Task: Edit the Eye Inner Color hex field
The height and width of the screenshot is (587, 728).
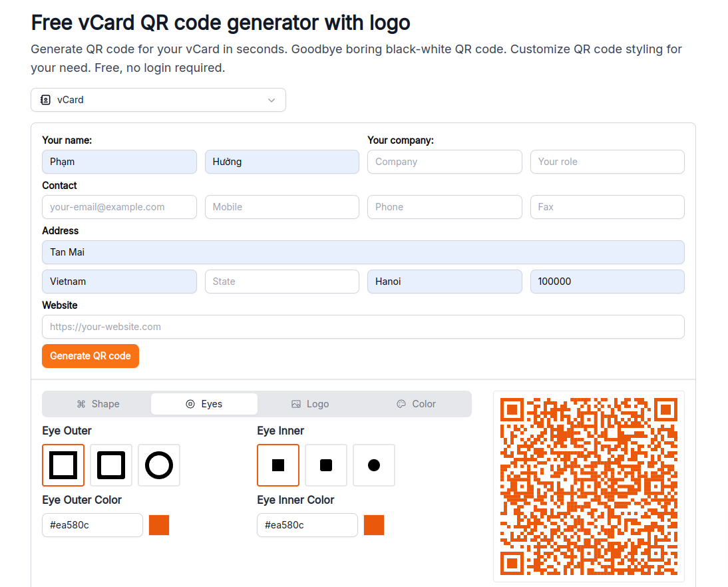Action: pos(307,525)
